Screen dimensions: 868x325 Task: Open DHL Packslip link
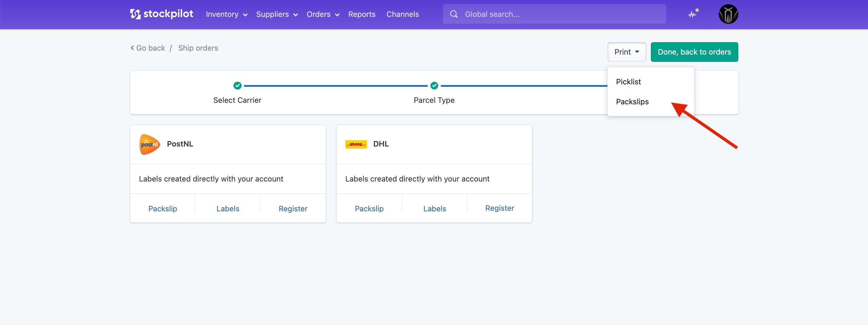369,208
